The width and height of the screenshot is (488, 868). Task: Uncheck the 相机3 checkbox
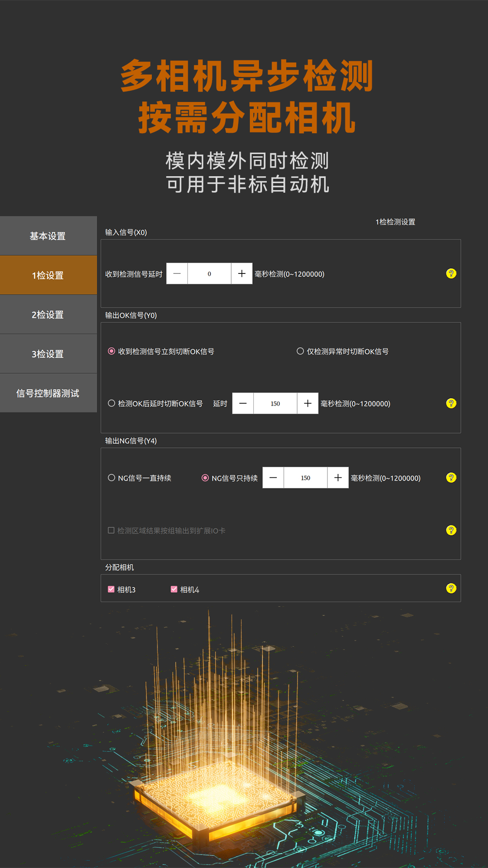pos(111,589)
